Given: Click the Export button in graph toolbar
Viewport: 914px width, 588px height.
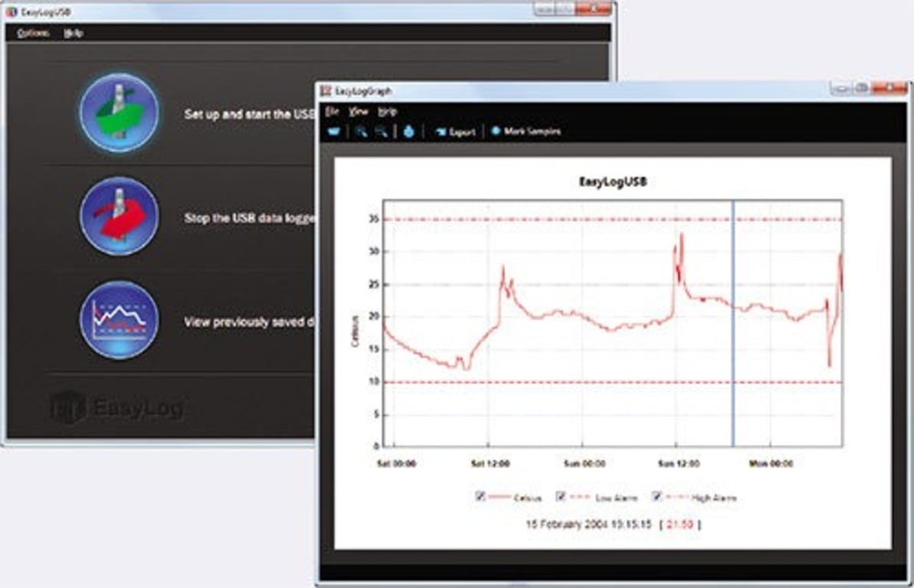Looking at the screenshot, I should tap(455, 132).
